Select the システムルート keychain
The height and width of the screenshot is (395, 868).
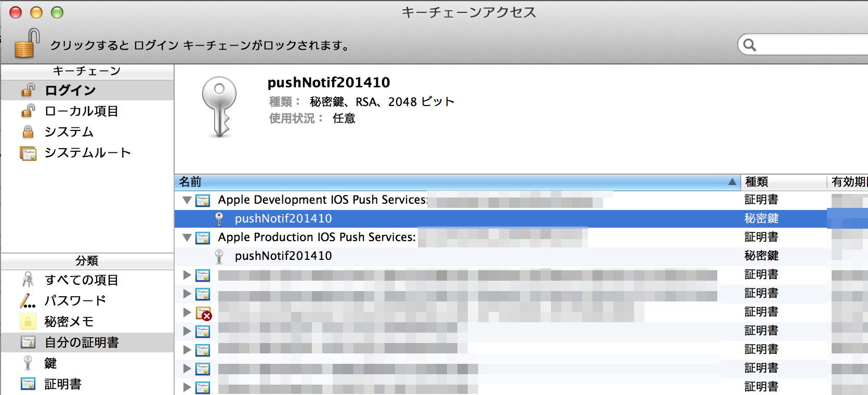coord(87,153)
